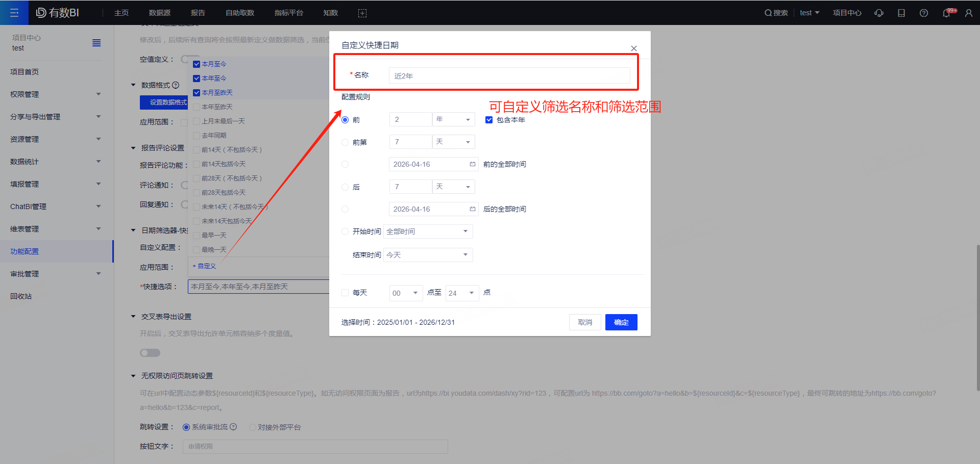Open the help question mark icon
Image resolution: width=980 pixels, height=464 pixels.
tap(924, 13)
